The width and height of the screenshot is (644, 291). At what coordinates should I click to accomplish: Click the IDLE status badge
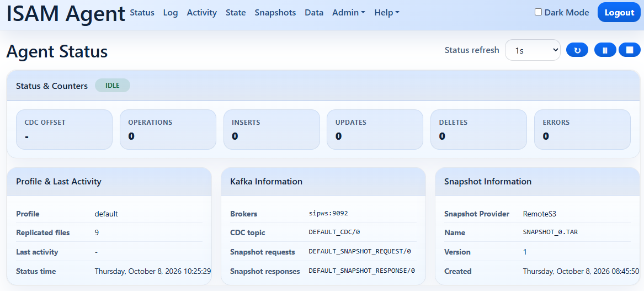tap(113, 86)
